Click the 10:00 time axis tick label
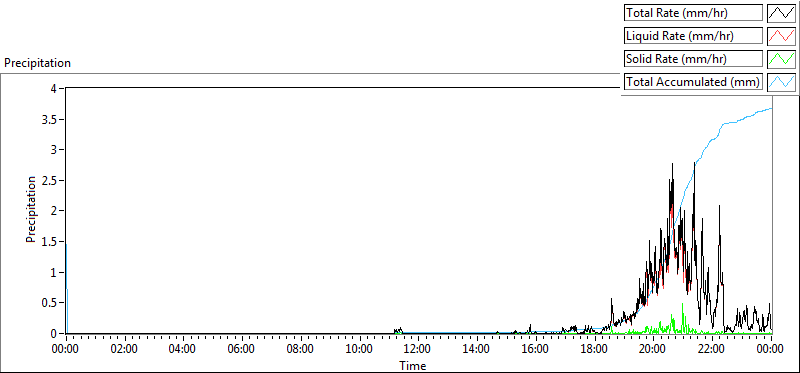 coord(360,350)
